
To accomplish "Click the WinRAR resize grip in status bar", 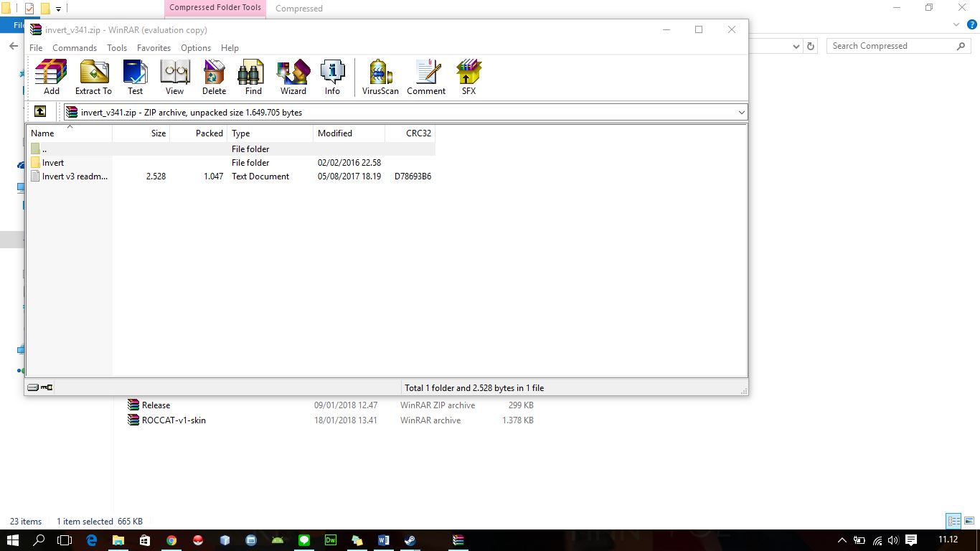I will 743,390.
